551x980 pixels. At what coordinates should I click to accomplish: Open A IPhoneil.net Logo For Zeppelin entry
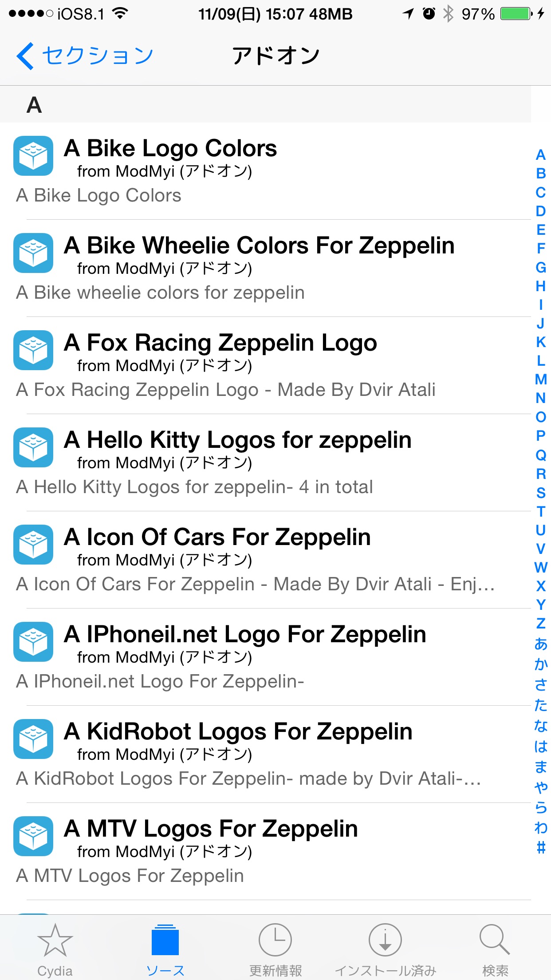pyautogui.click(x=265, y=657)
